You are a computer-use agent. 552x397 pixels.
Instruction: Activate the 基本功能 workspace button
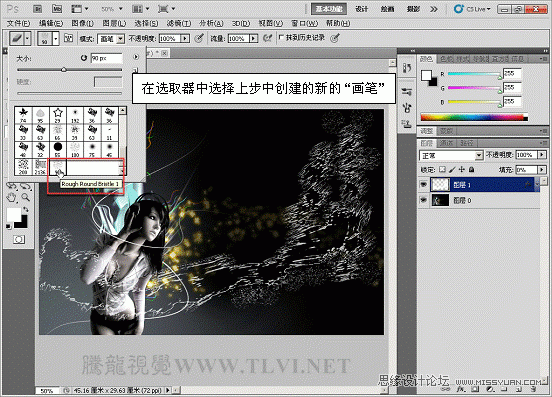[x=329, y=9]
